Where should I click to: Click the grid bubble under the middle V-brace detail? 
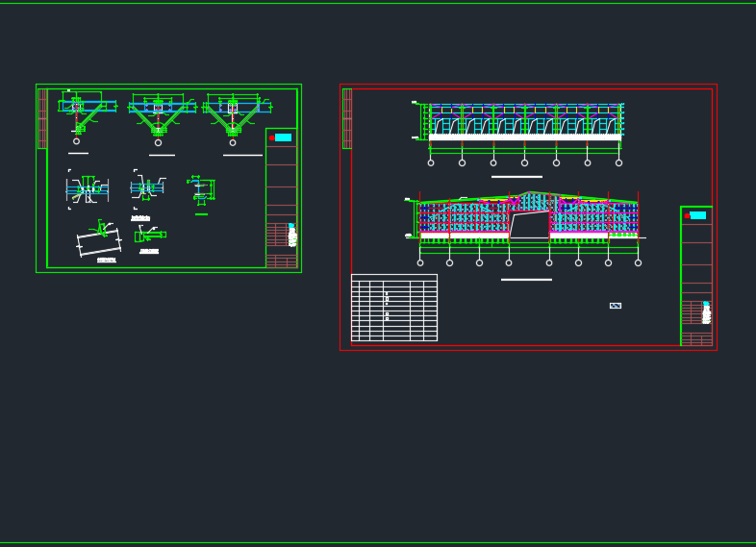(158, 142)
